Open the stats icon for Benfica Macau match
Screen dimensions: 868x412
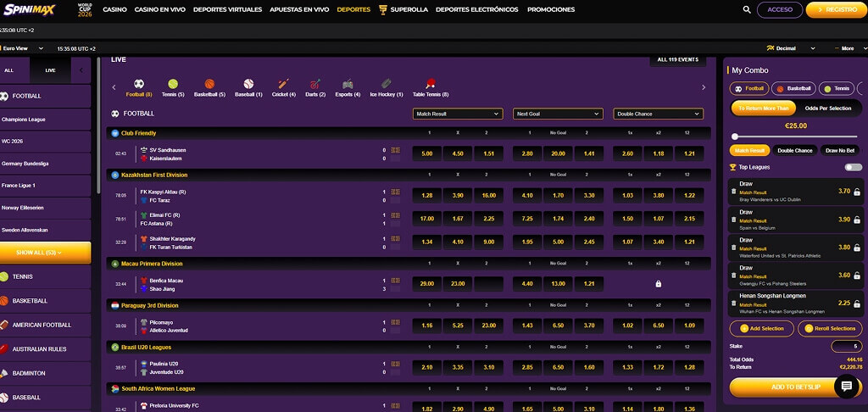(395, 281)
